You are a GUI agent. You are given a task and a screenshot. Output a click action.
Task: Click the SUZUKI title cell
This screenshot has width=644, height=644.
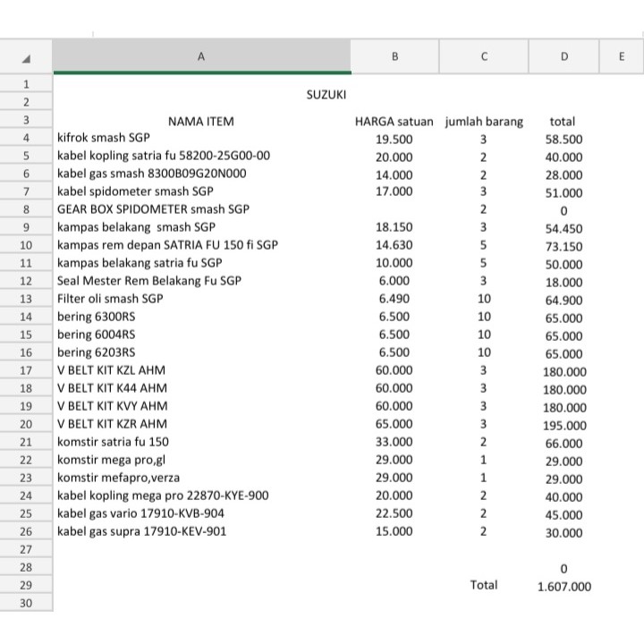[326, 94]
